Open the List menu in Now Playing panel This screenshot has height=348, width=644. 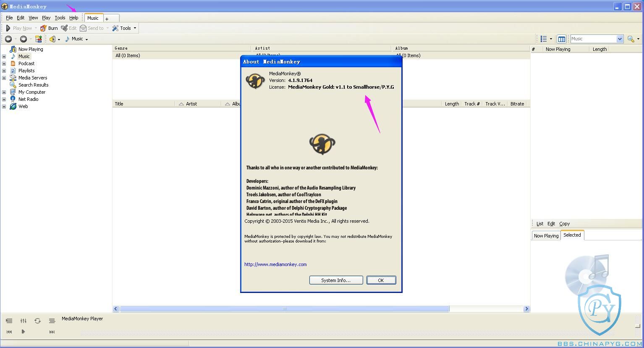(540, 224)
